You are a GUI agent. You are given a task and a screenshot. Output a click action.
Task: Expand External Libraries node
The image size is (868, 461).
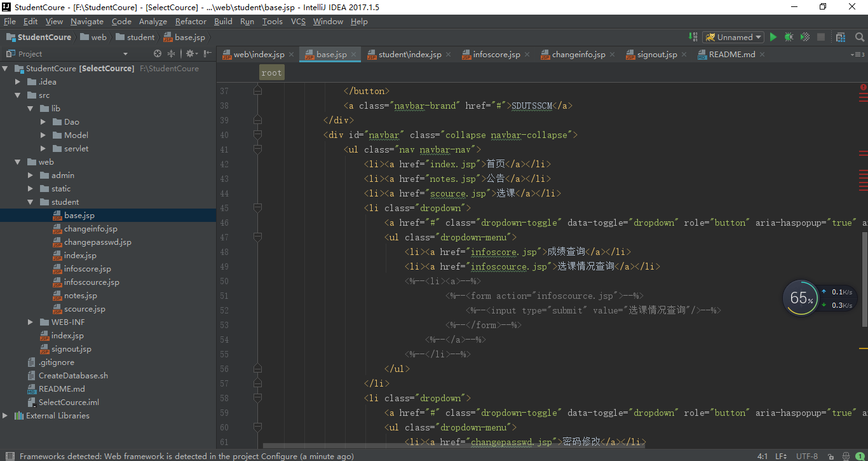coord(6,415)
